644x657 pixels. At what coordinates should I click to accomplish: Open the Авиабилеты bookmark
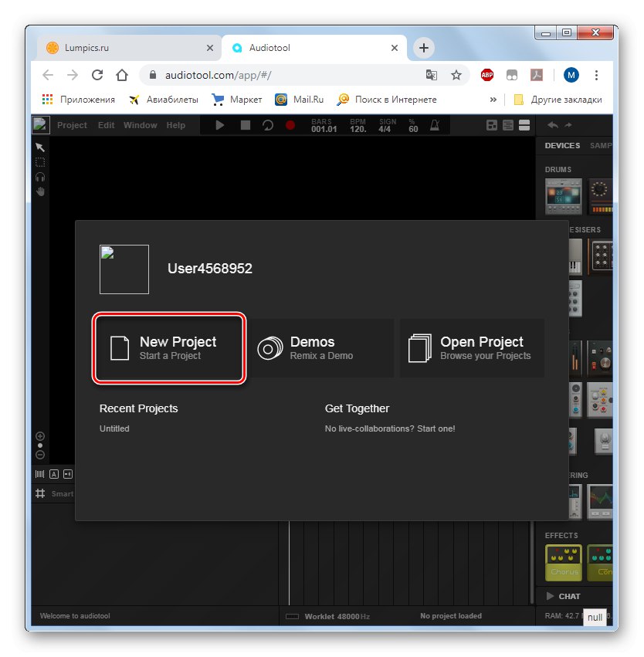pyautogui.click(x=164, y=100)
